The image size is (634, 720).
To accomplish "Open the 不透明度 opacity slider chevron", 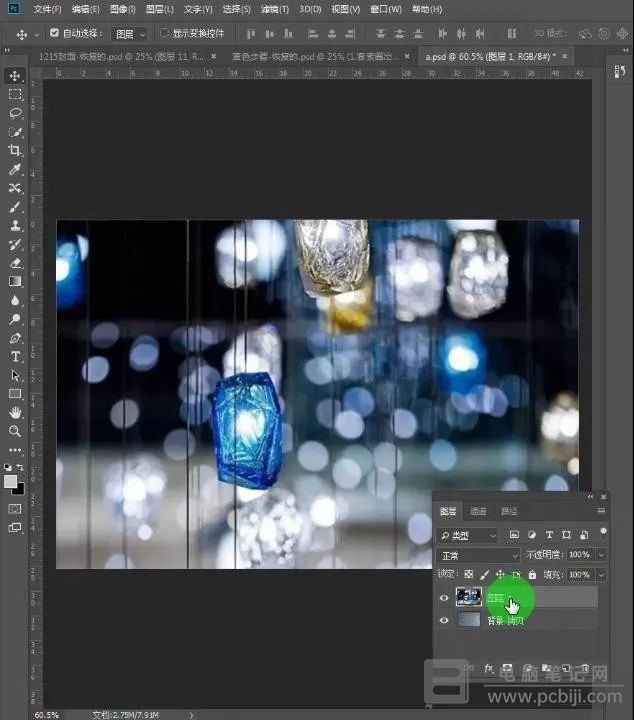I will coord(601,555).
